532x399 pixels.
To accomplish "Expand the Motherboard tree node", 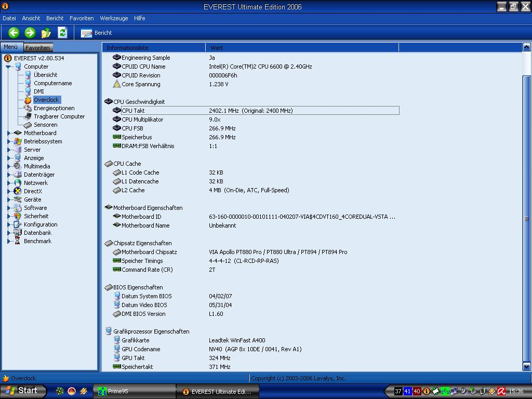I will coord(9,133).
